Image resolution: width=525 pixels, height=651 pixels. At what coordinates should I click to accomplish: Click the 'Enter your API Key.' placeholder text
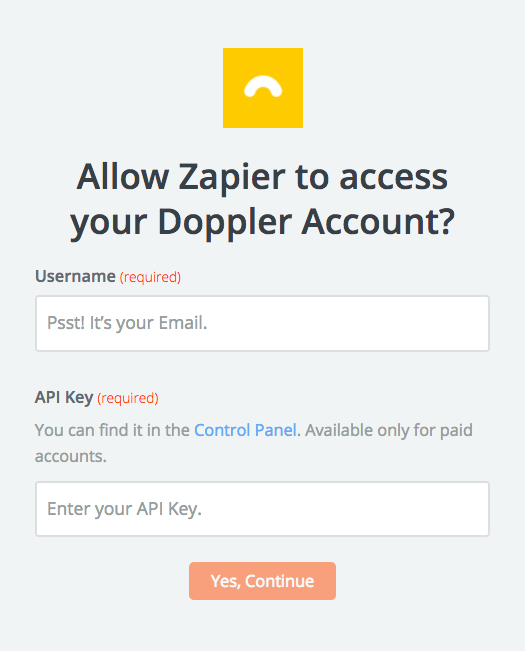(125, 509)
